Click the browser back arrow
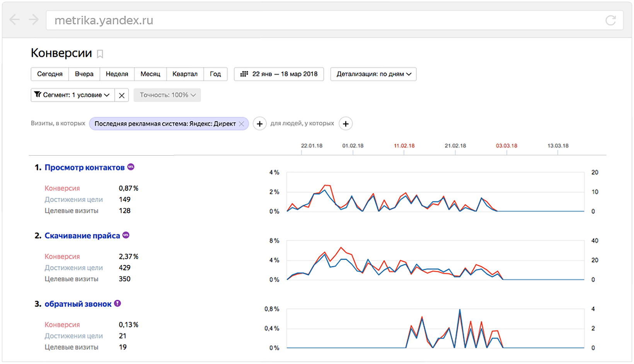Image resolution: width=634 pixels, height=364 pixels. pos(14,20)
